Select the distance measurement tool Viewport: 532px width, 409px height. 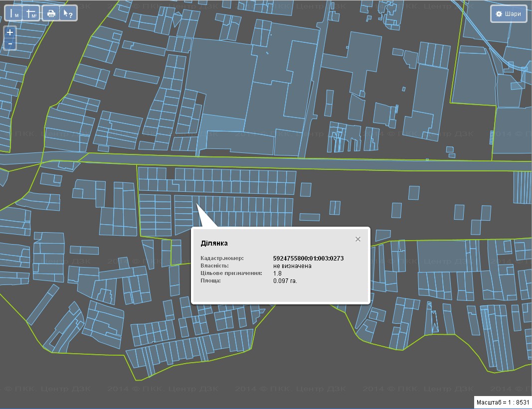point(14,13)
